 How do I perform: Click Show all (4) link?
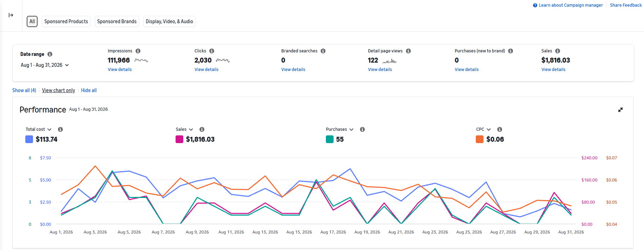(24, 90)
